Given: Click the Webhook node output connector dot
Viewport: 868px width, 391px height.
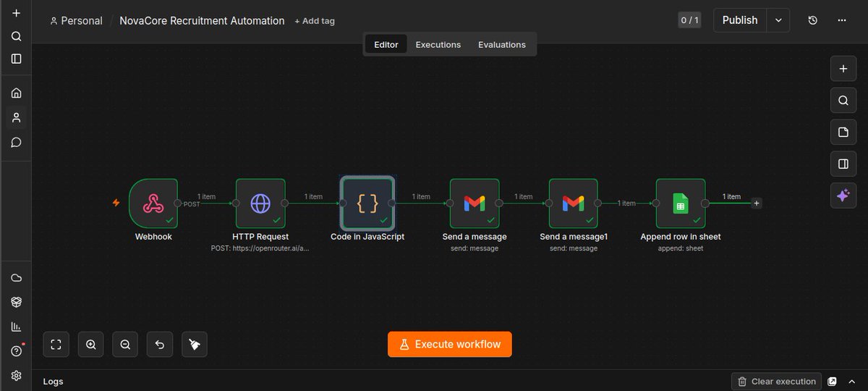Looking at the screenshot, I should 178,203.
